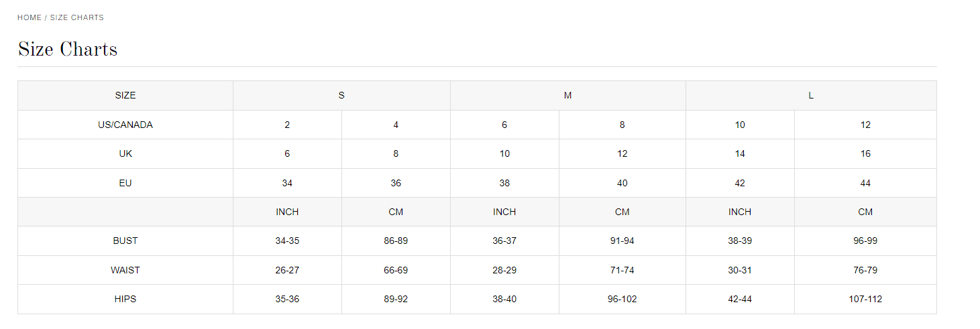Image resolution: width=980 pixels, height=329 pixels.
Task: Click the Size Charts page heading
Action: pos(68,49)
